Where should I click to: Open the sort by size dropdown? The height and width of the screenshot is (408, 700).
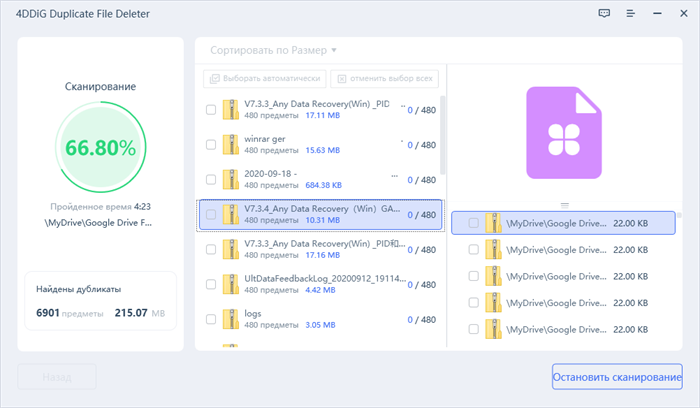pos(273,50)
